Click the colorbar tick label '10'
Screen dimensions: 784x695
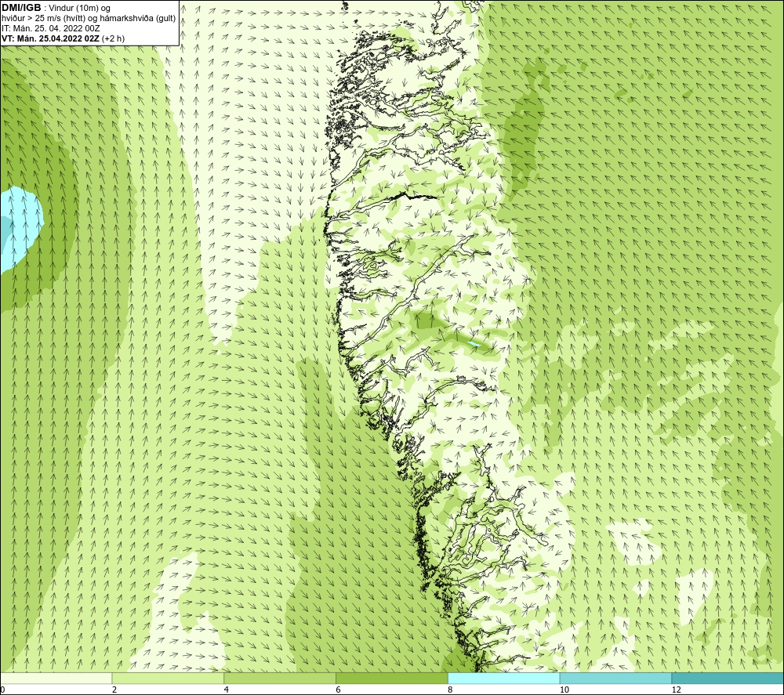564,690
